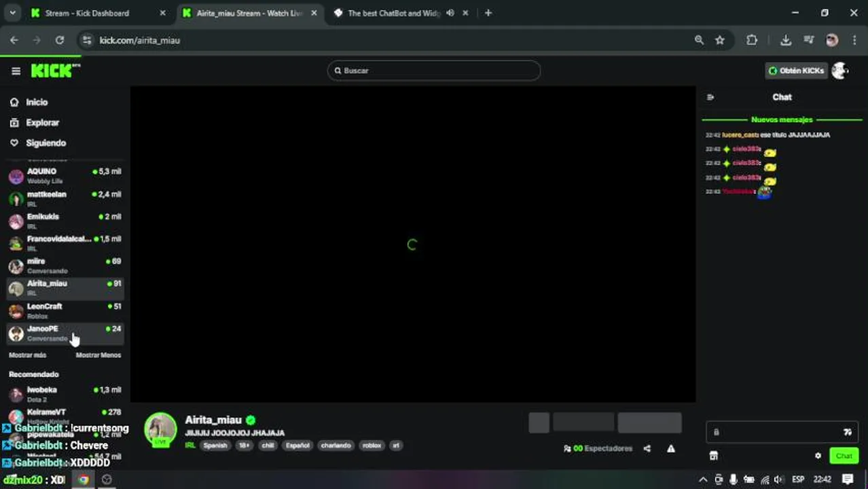868x489 pixels.
Task: Click the KICK logo
Action: click(54, 71)
